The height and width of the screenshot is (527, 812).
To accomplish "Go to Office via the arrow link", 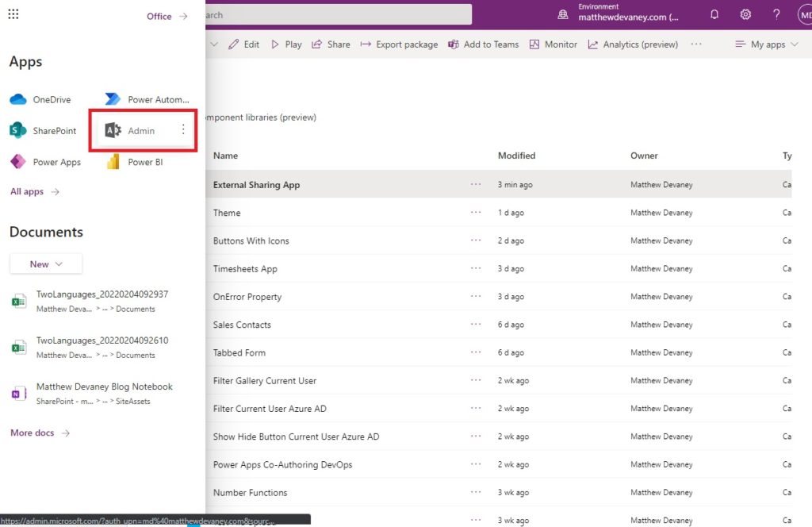I will 167,16.
